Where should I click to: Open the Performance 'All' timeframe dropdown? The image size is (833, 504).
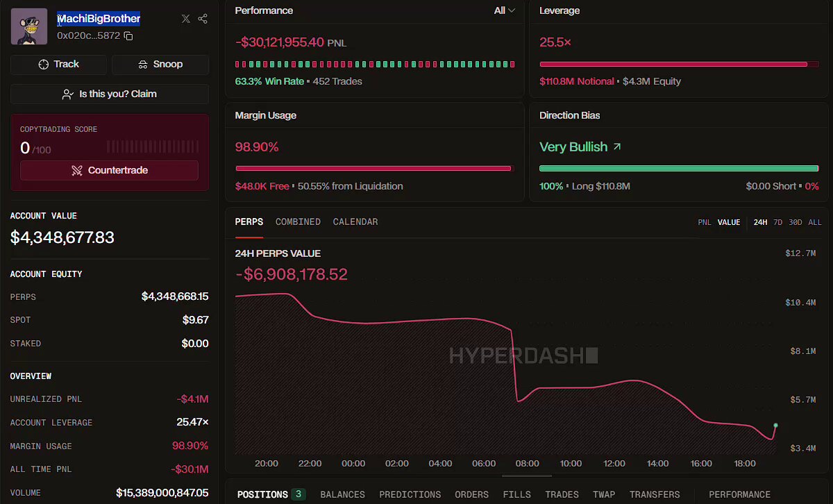[504, 10]
